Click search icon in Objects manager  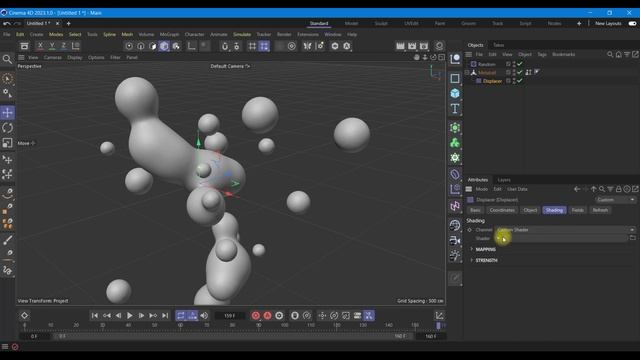(610, 54)
